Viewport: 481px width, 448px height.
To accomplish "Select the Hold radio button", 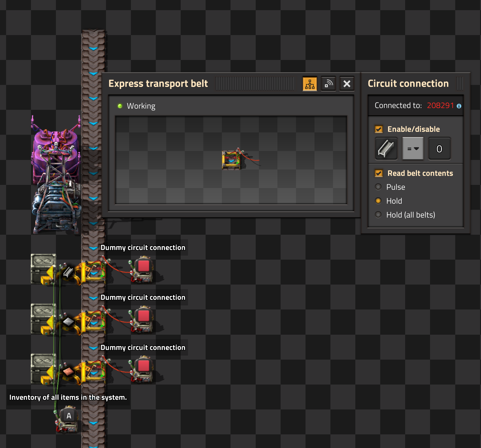I will coord(378,201).
